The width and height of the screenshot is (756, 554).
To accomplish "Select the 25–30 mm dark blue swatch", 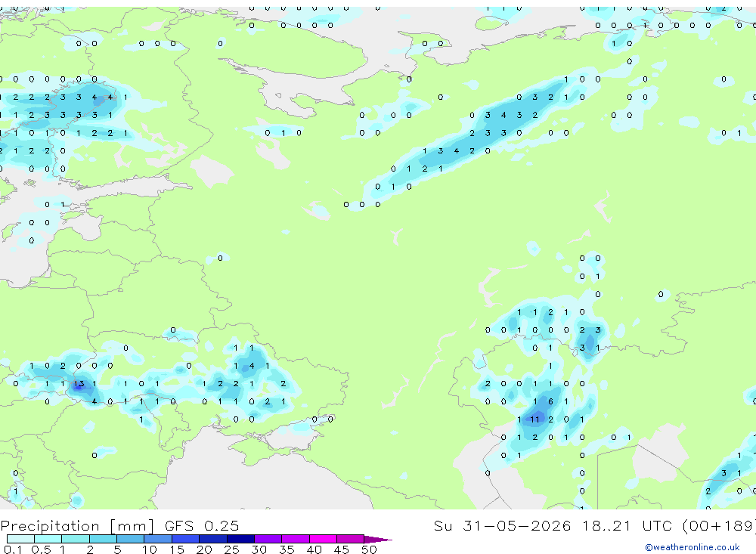I will (x=240, y=539).
